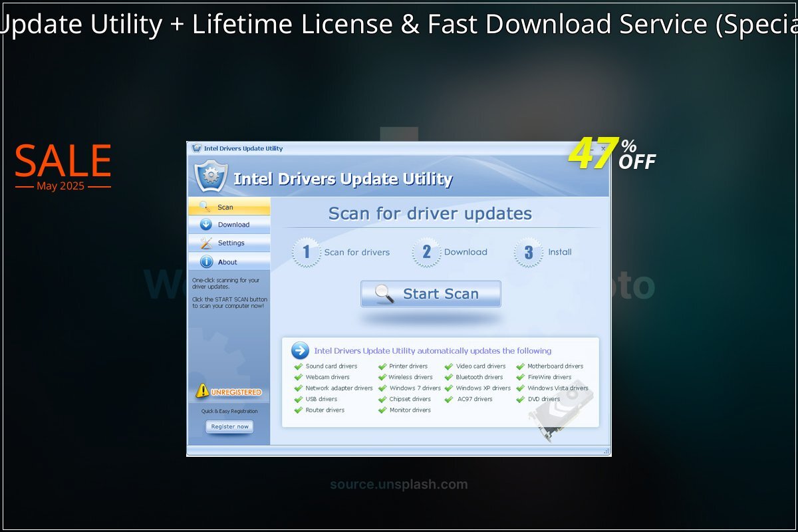Click 'Sound card drivers' entry
This screenshot has width=798, height=532.
pyautogui.click(x=331, y=366)
